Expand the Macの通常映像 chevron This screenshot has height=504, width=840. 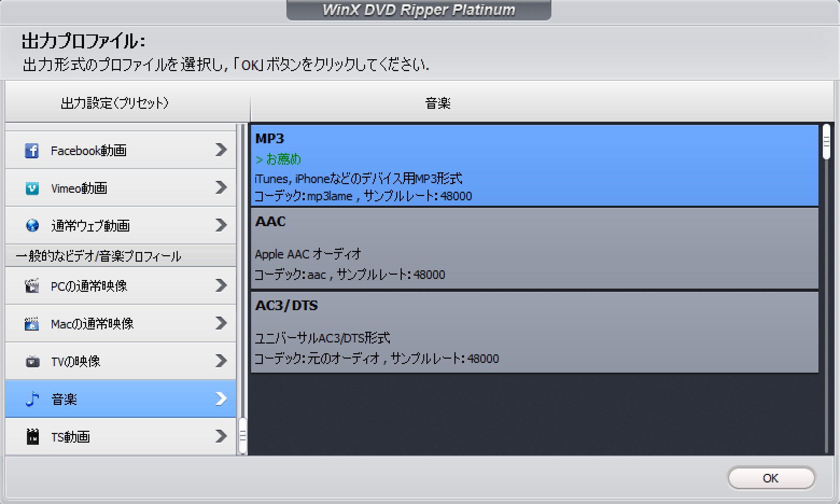(x=221, y=323)
